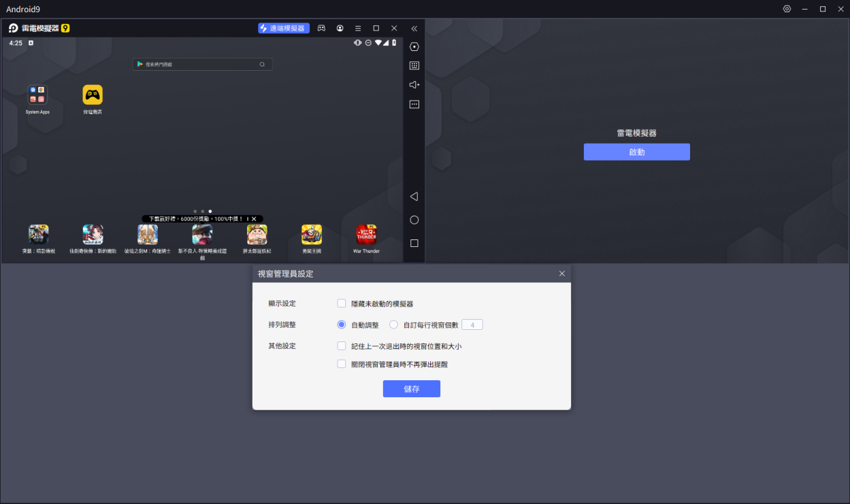Image resolution: width=850 pixels, height=504 pixels.
Task: Enable 記住上一次退出時的視窗位置和大小 checkbox
Action: 342,346
